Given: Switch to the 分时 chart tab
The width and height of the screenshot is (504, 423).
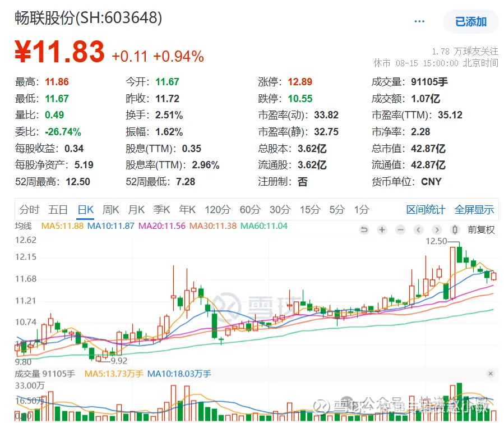Looking at the screenshot, I should point(29,210).
